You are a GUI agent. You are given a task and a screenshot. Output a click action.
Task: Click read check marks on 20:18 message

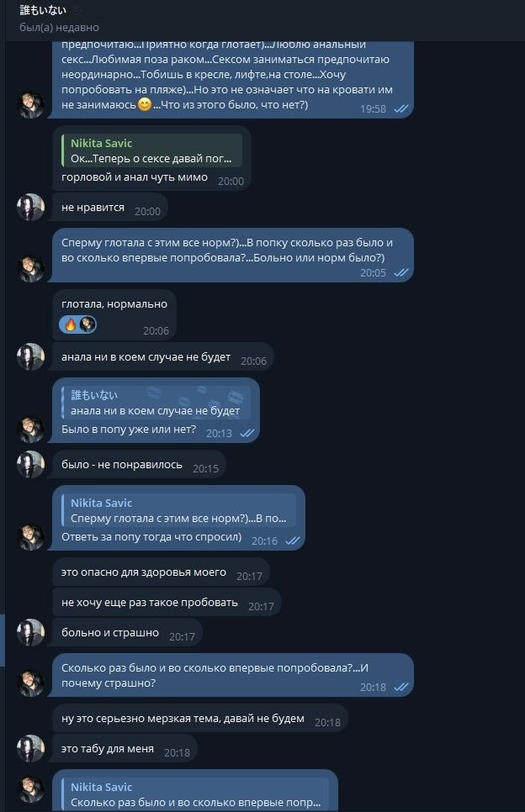401,687
